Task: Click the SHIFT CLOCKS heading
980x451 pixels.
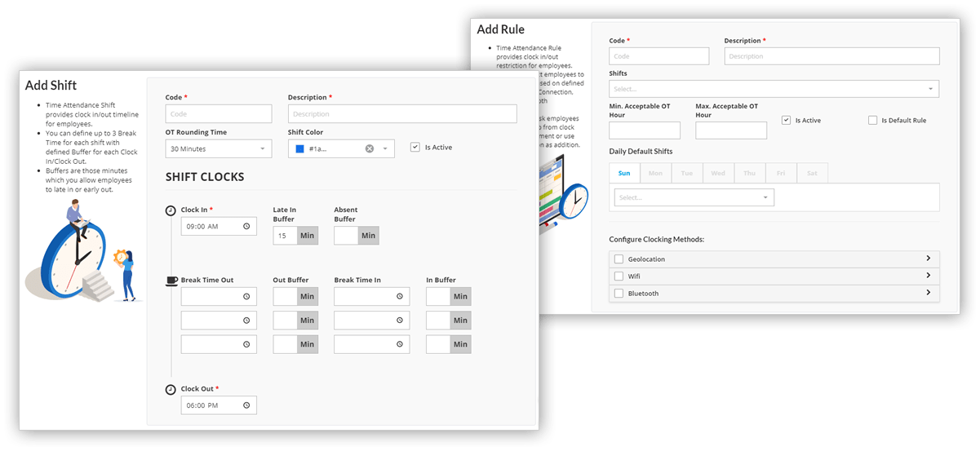Action: pyautogui.click(x=205, y=177)
